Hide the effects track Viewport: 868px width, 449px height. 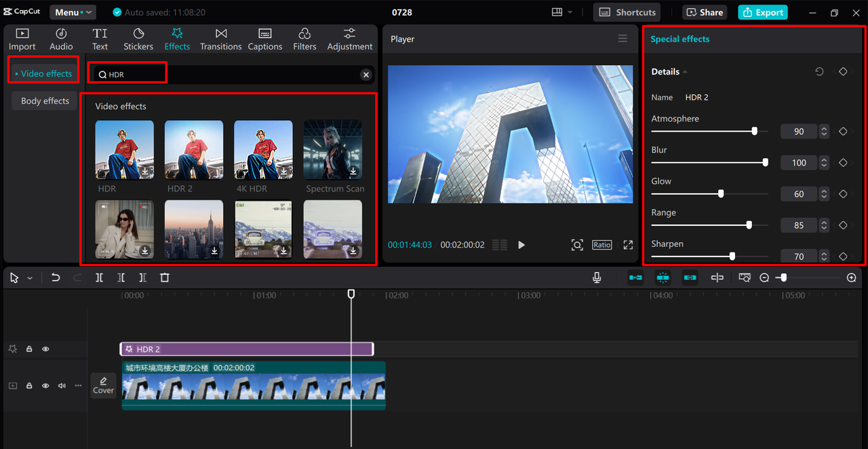point(45,349)
